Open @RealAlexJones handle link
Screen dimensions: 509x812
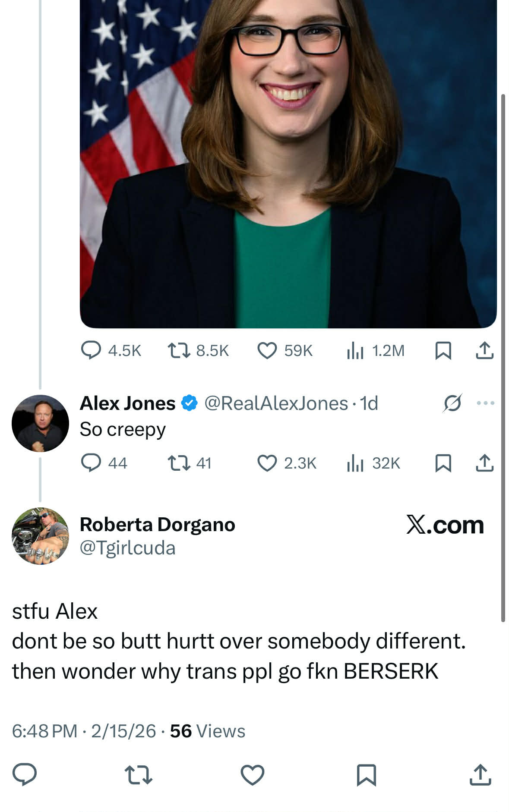pyautogui.click(x=276, y=403)
